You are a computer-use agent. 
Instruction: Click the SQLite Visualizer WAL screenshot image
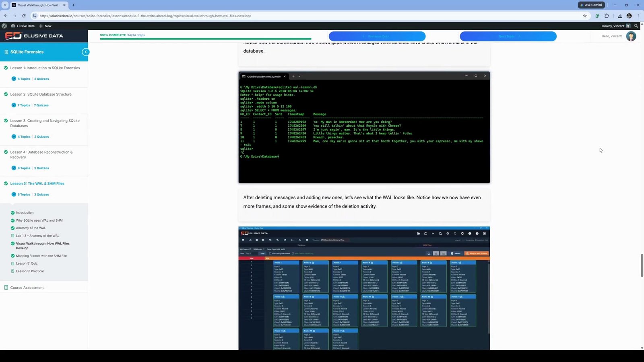coord(364,288)
